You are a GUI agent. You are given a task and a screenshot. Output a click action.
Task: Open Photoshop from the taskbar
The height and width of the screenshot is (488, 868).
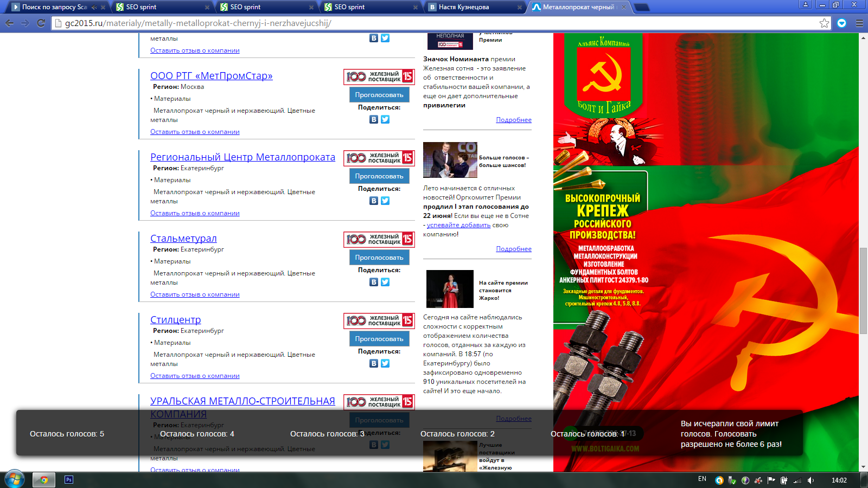69,479
